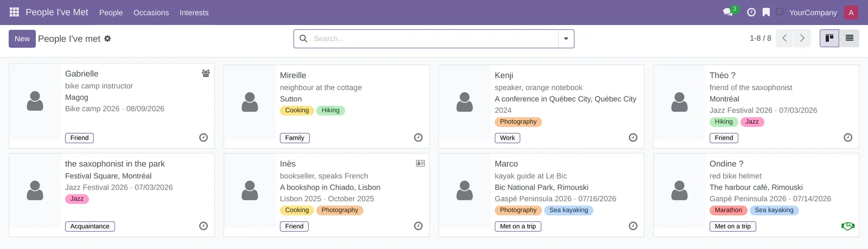The height and width of the screenshot is (249, 868).
Task: Click 'bike camp instructor' text
Action: [x=99, y=86]
